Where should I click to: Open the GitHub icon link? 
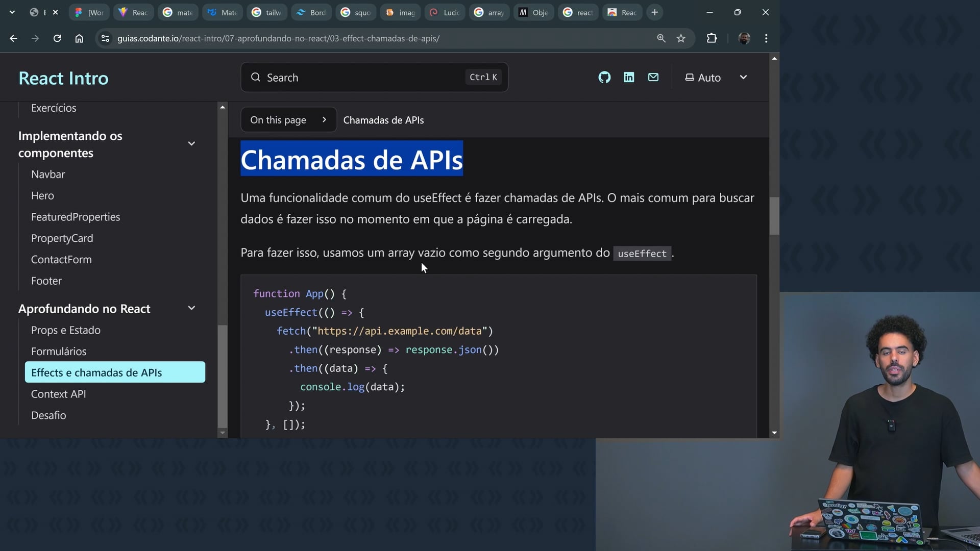coord(604,78)
